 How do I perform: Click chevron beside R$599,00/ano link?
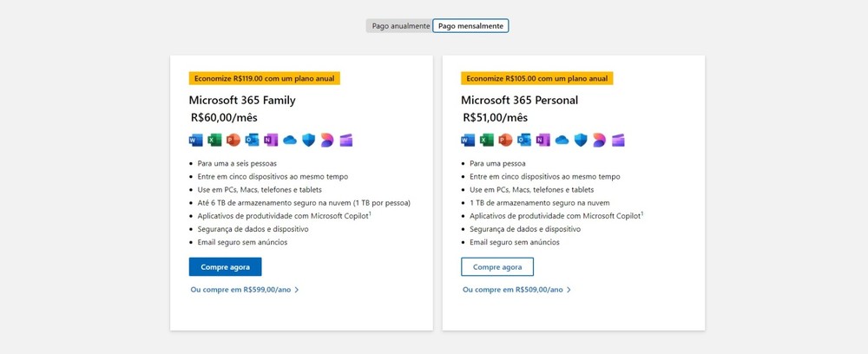pyautogui.click(x=297, y=289)
